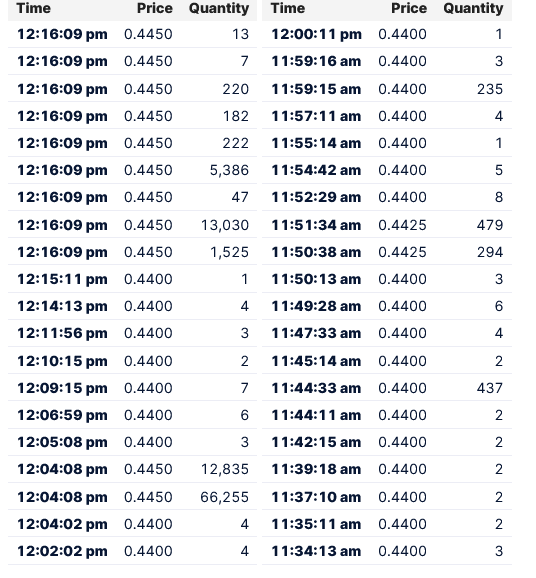Select the row timed 11:51:34 am
Viewport: 536px width, 578px height.
(387, 225)
